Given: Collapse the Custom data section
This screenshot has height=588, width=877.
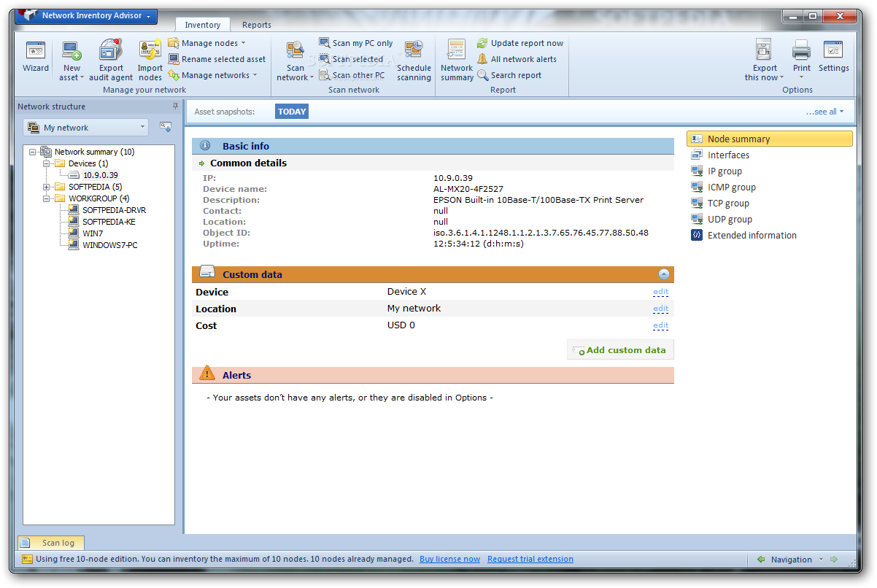Looking at the screenshot, I should (x=663, y=274).
